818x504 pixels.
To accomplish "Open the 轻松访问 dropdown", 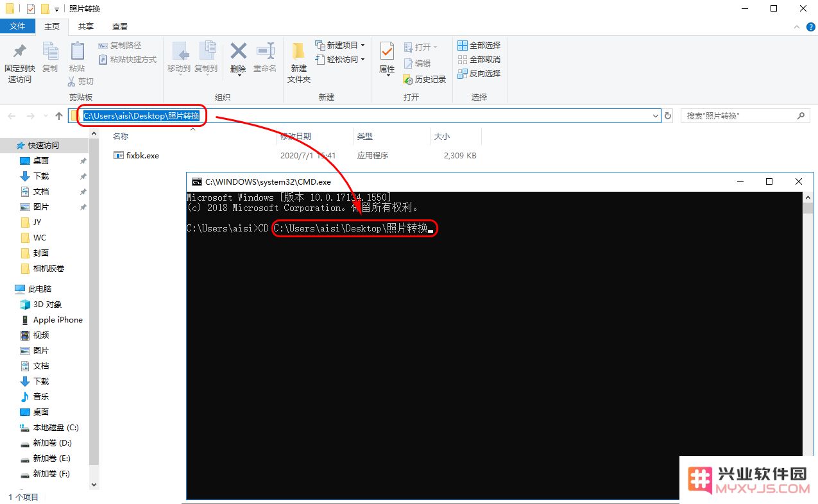I will pos(340,60).
